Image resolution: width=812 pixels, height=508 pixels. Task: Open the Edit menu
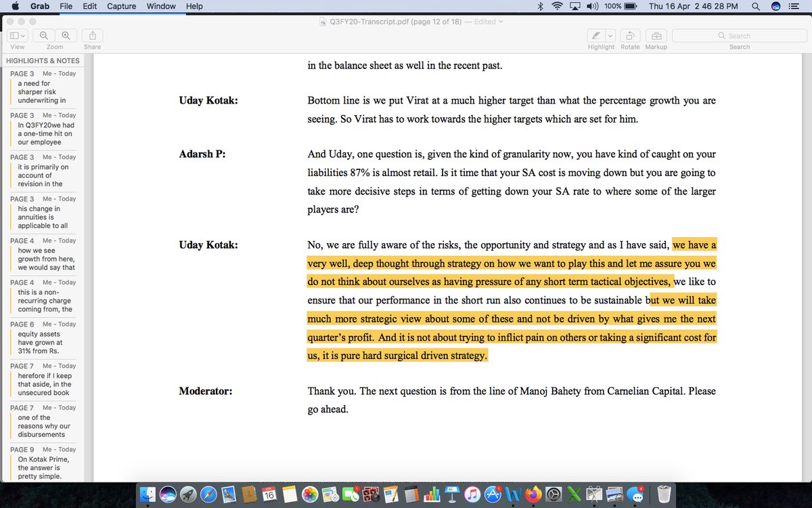click(x=89, y=6)
